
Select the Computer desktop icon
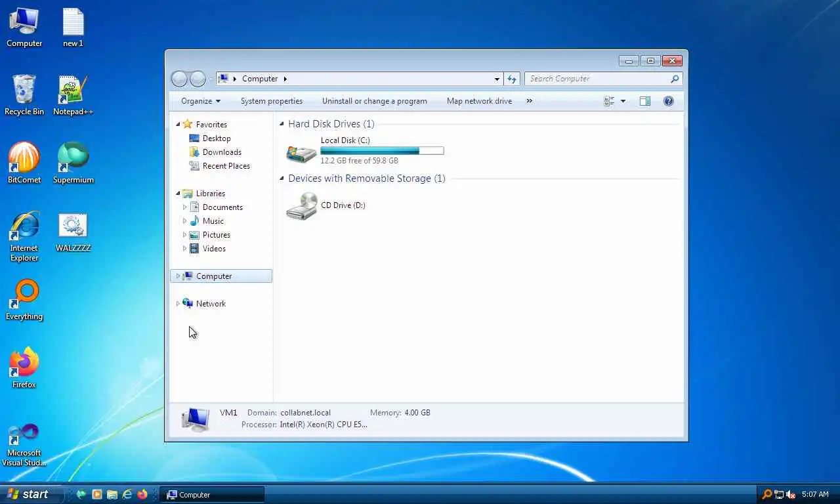[x=24, y=28]
